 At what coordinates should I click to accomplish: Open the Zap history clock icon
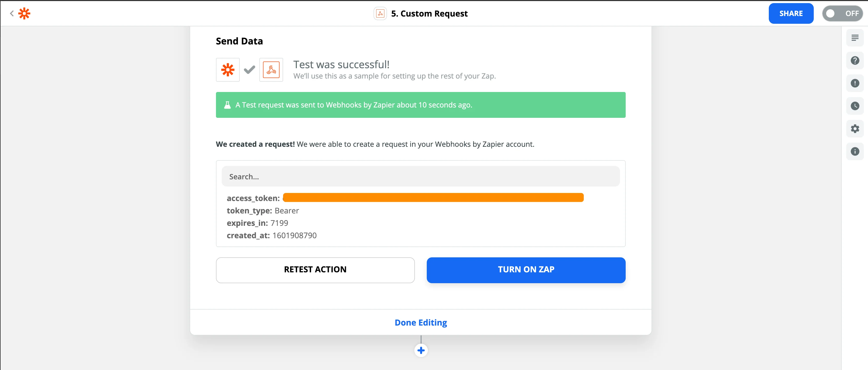click(855, 106)
